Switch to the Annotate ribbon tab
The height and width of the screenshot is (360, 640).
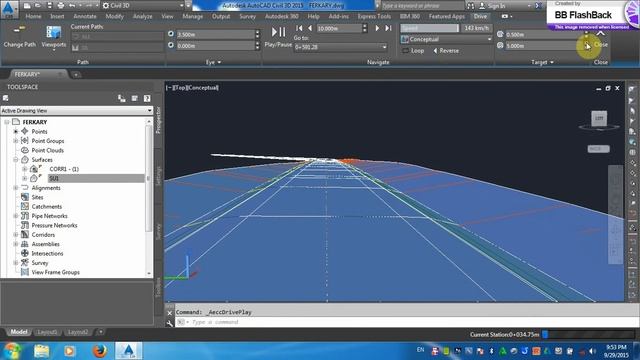point(85,16)
